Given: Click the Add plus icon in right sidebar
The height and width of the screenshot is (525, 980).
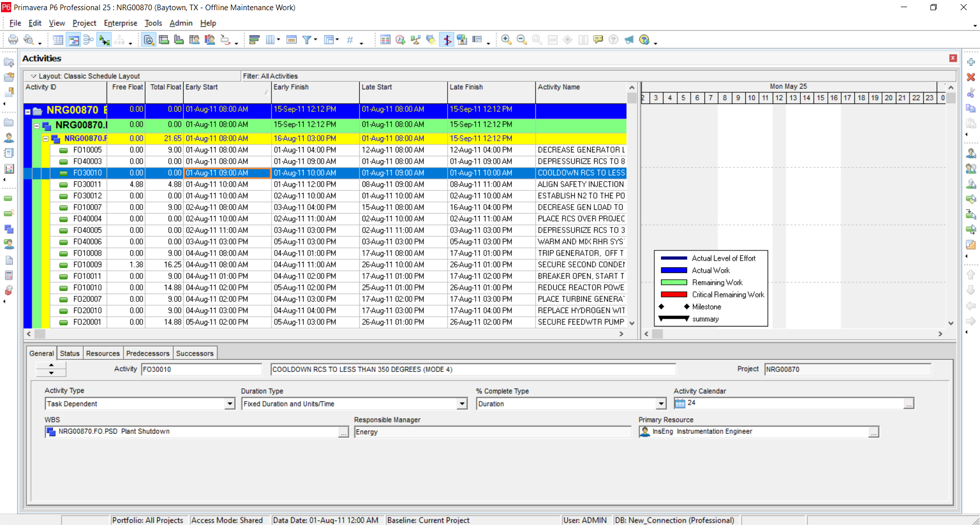Looking at the screenshot, I should pyautogui.click(x=971, y=62).
